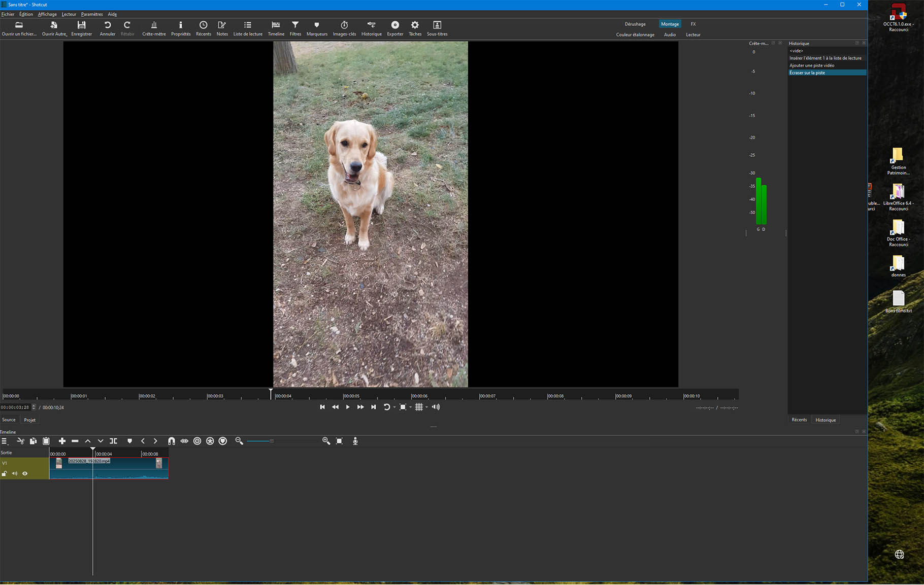Open the Récents panel icon in toolbar
Screen dimensions: 924x585
pos(203,28)
